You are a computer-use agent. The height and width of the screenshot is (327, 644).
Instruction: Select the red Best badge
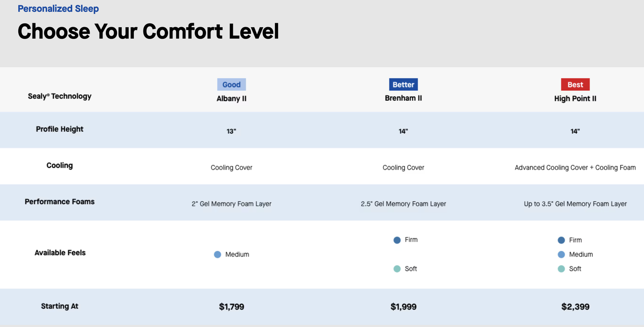[575, 85]
